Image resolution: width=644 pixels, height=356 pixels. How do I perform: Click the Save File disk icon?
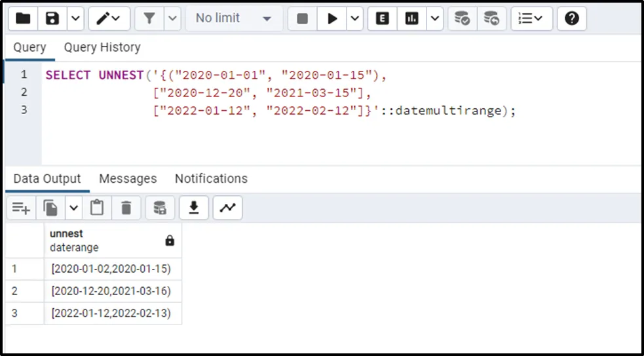pyautogui.click(x=52, y=18)
